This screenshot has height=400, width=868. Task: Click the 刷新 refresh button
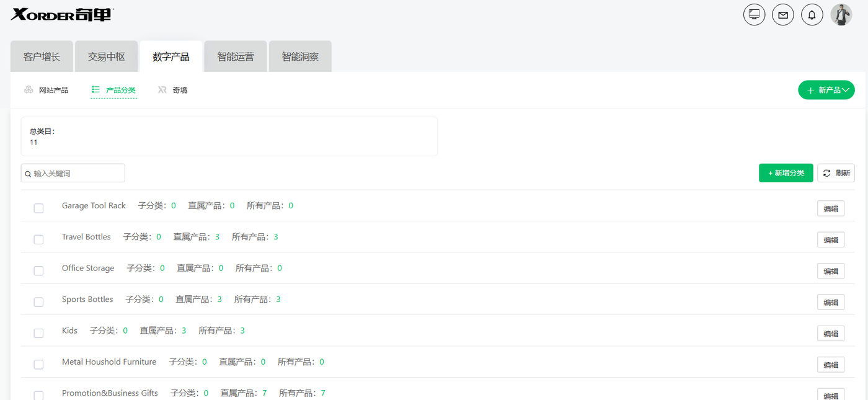(x=836, y=173)
